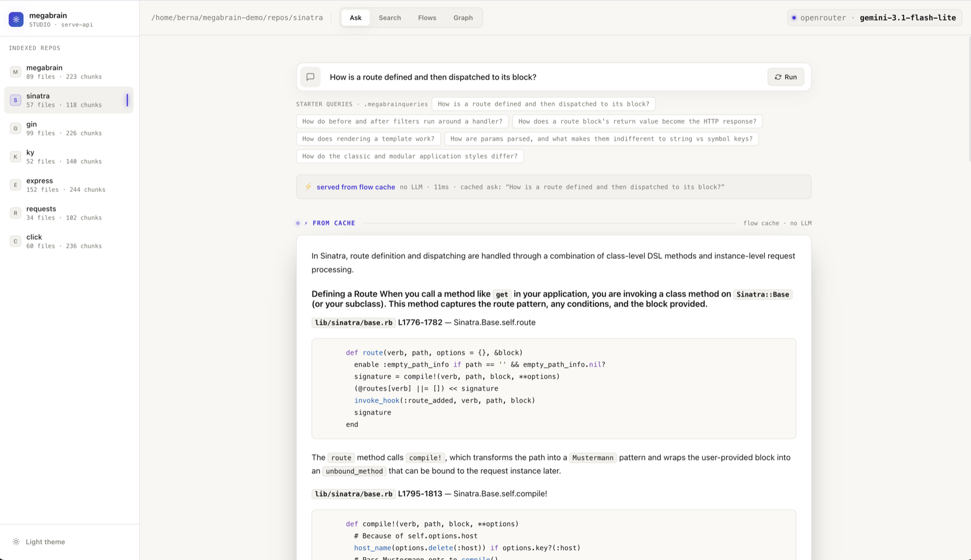Click lib/sinatra/base.rb reference at L1776-1782

pyautogui.click(x=353, y=323)
